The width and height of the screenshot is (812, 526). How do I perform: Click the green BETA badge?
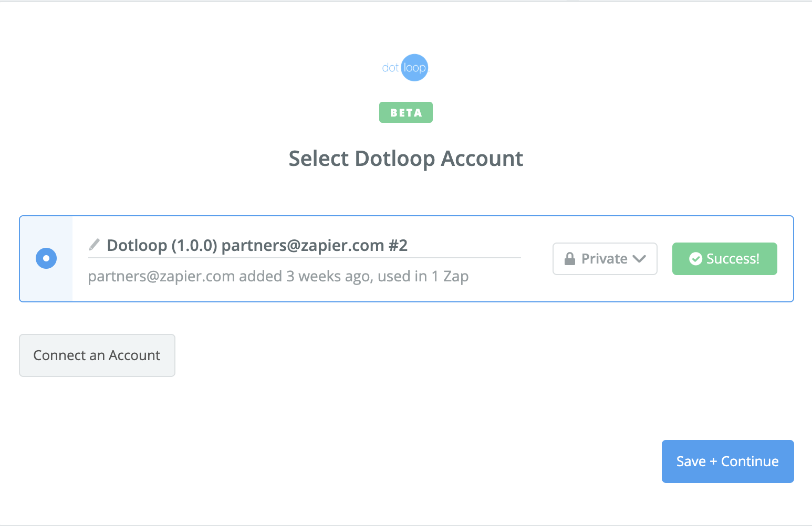click(405, 112)
